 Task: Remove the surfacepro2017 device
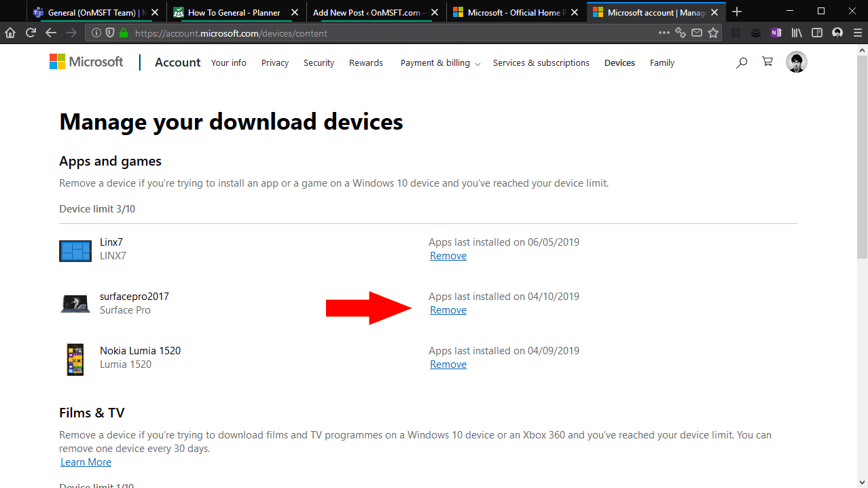(x=448, y=310)
